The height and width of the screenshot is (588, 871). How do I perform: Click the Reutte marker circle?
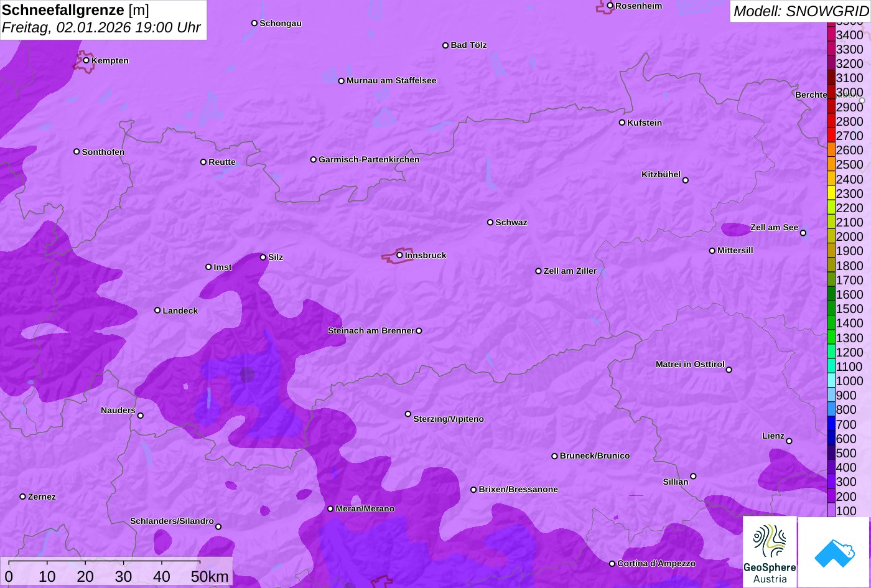click(x=203, y=162)
